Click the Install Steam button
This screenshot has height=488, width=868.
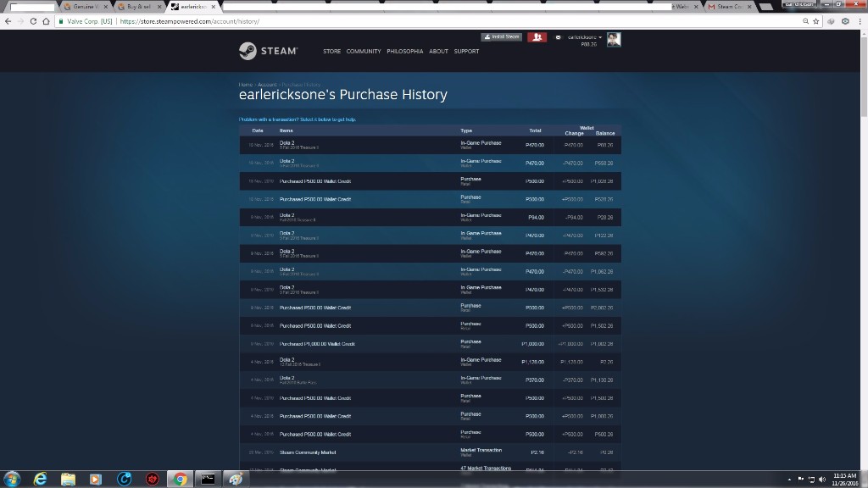click(501, 37)
